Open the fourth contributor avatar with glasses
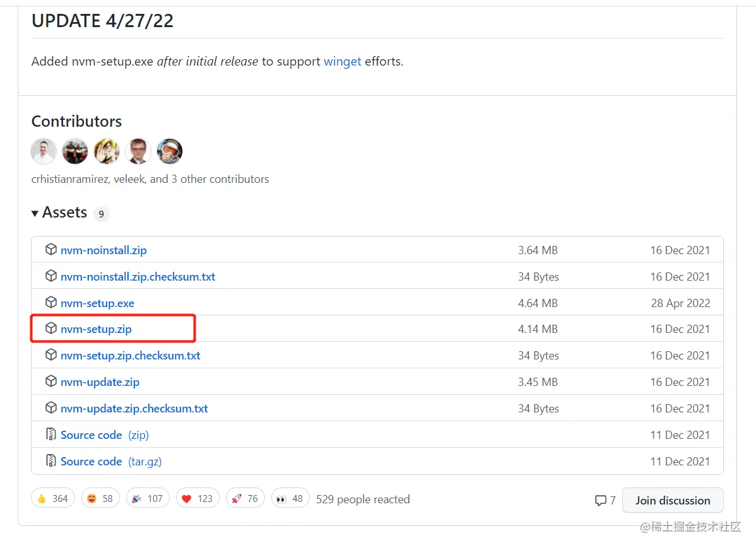This screenshot has height=548, width=756. [138, 151]
